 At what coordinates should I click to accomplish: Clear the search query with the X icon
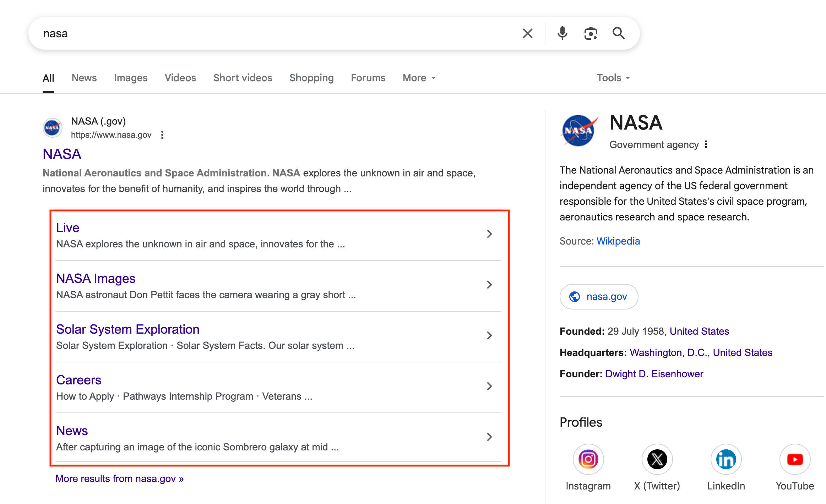point(528,33)
